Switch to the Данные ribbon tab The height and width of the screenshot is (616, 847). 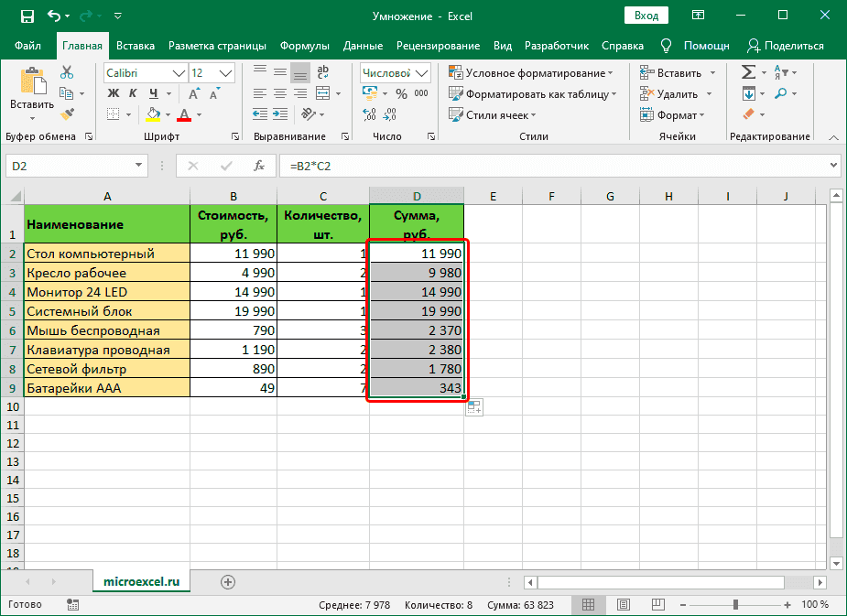[x=363, y=46]
